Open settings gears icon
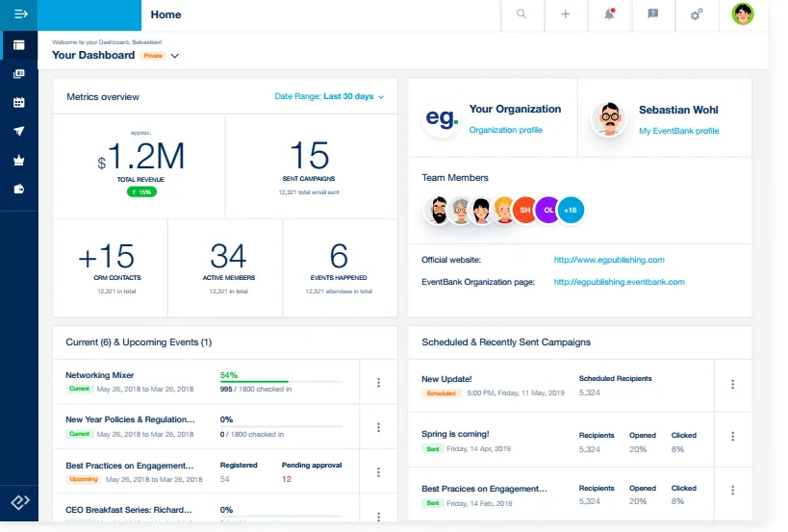This screenshot has width=788, height=532. [696, 14]
